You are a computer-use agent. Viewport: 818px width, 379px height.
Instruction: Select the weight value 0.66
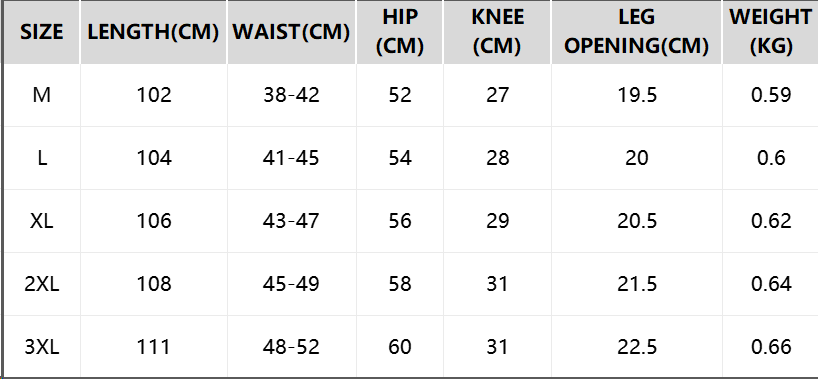(x=771, y=347)
